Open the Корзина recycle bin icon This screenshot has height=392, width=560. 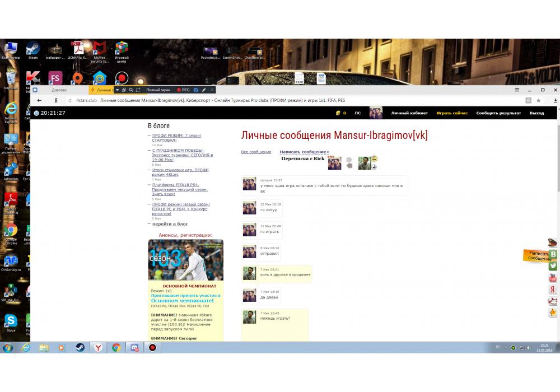(x=11, y=80)
